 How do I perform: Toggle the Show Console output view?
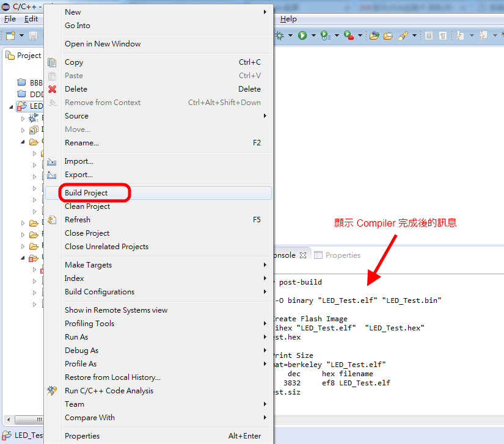[428, 35]
